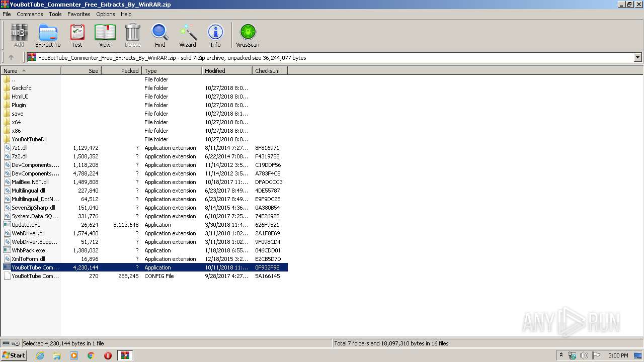Open the Options menu
Image resolution: width=644 pixels, height=362 pixels.
(106, 14)
